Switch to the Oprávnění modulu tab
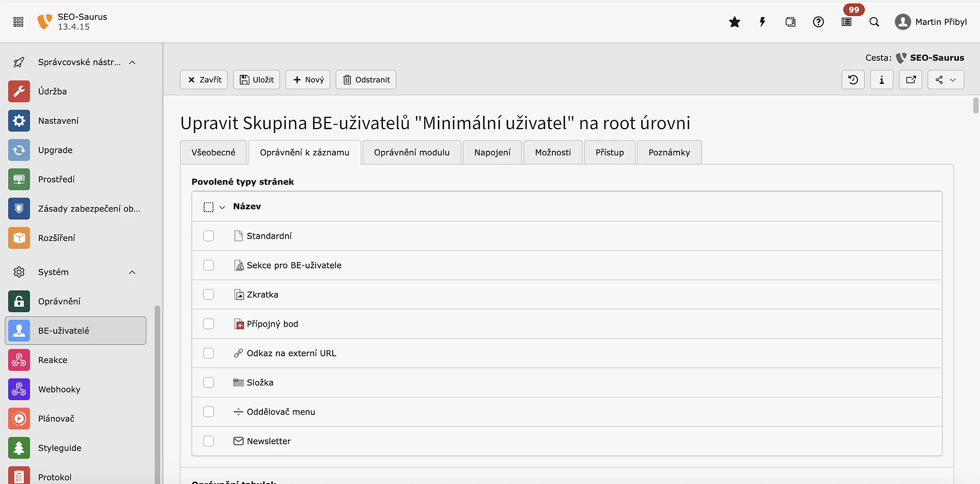980x484 pixels. 412,153
